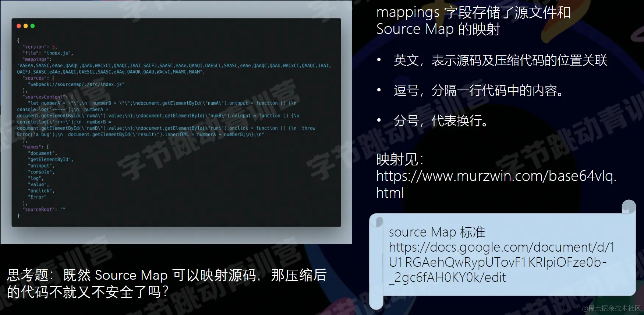644x315 pixels.
Task: Click the "value" entry in names array
Action: 38,185
